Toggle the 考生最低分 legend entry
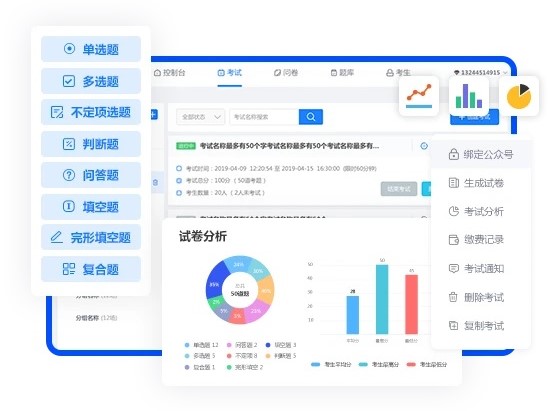Image resolution: width=548 pixels, height=411 pixels. 426,365
